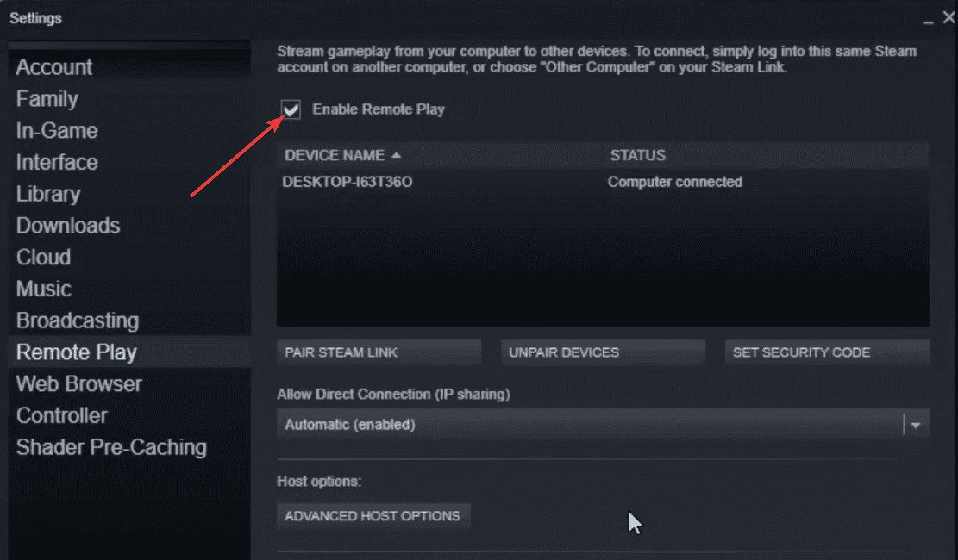Open Interface settings category
958x560 pixels.
(57, 162)
